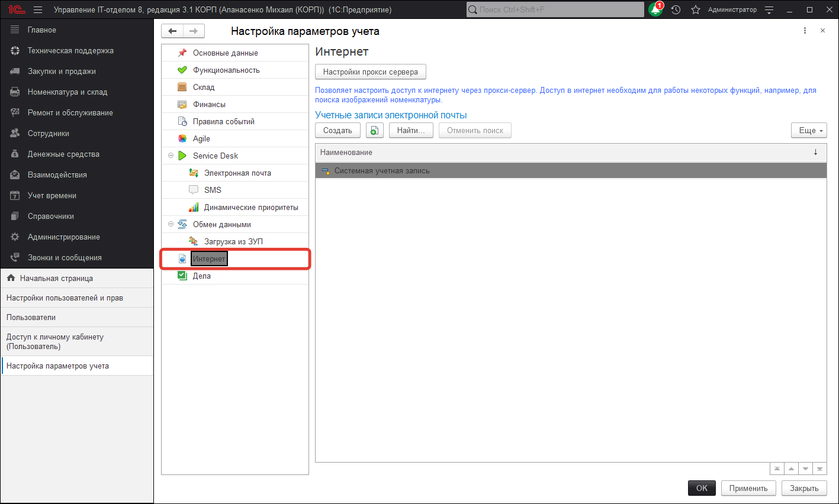
Task: Click Настройки прокси сервера button
Action: [370, 72]
